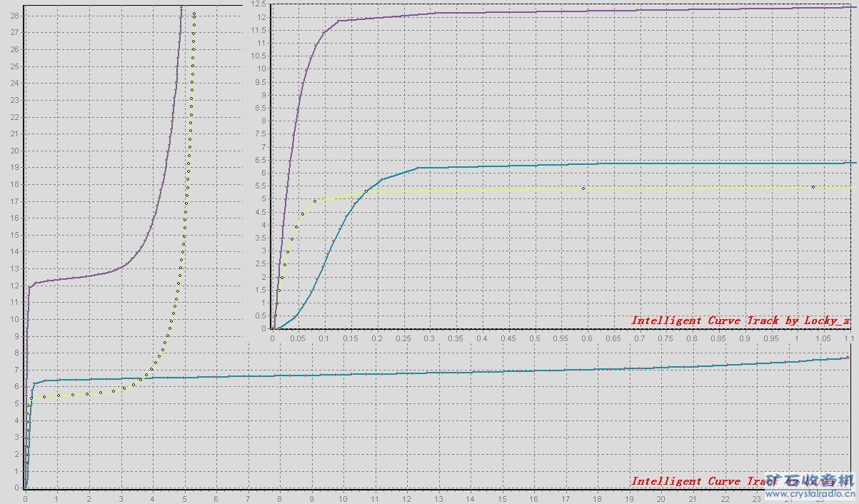The width and height of the screenshot is (859, 504).
Task: Click the '16' tick on main chart's bottom axis
Action: 534,499
